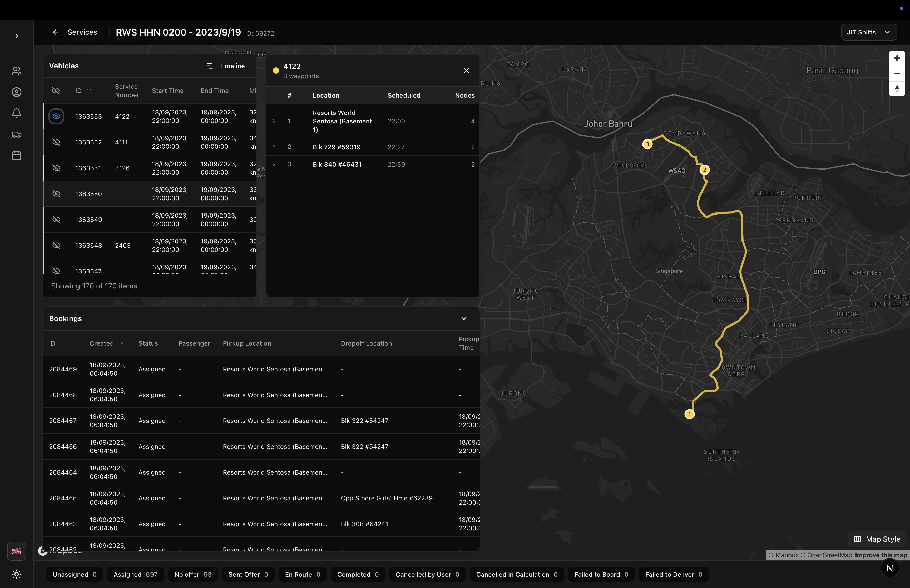Viewport: 910px width, 588px height.
Task: Select the Assigned 697 status filter
Action: coord(135,574)
